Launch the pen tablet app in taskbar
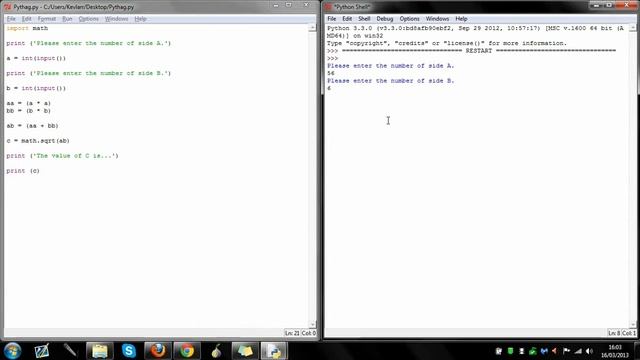This screenshot has width=640, height=360. [42, 351]
